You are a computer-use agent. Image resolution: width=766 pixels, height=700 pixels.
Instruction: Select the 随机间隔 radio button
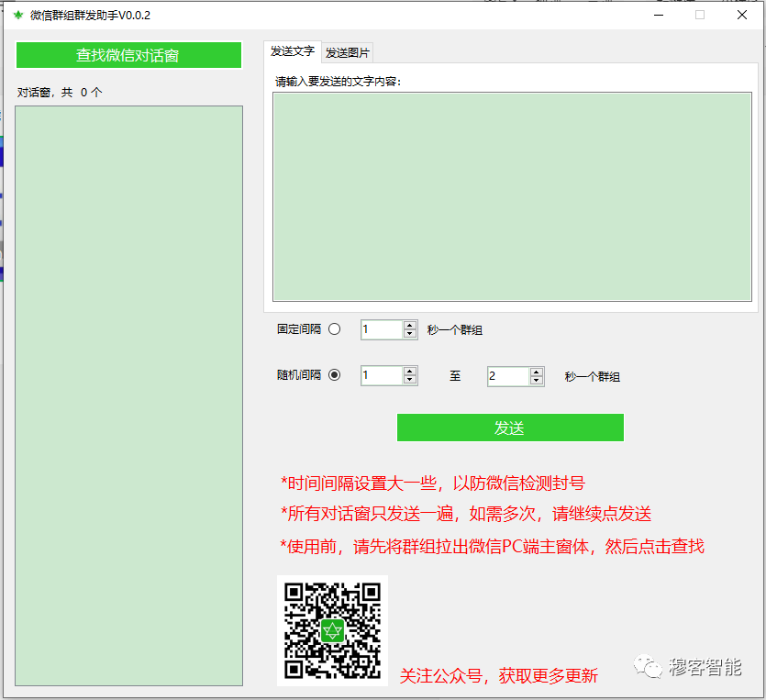point(334,375)
